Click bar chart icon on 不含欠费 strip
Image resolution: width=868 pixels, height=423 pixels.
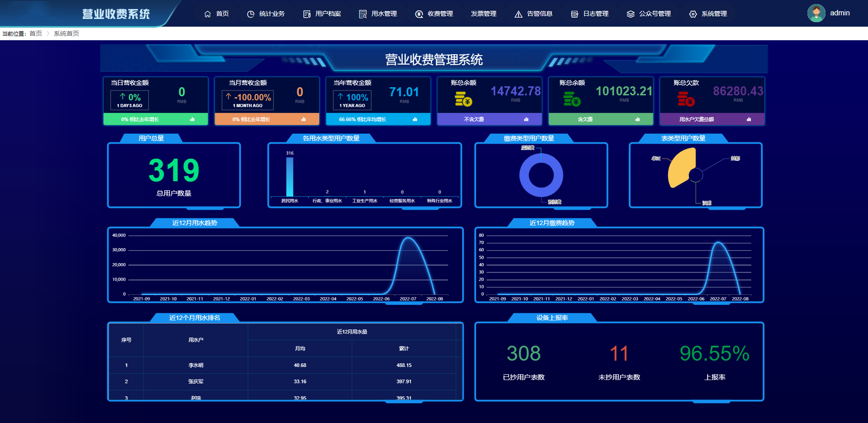[x=526, y=119]
